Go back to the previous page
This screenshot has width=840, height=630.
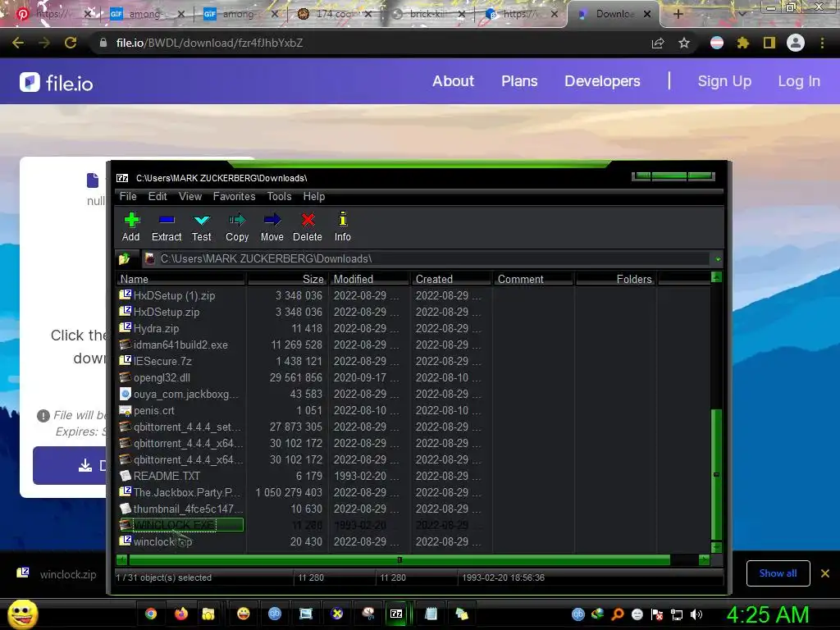[x=18, y=43]
